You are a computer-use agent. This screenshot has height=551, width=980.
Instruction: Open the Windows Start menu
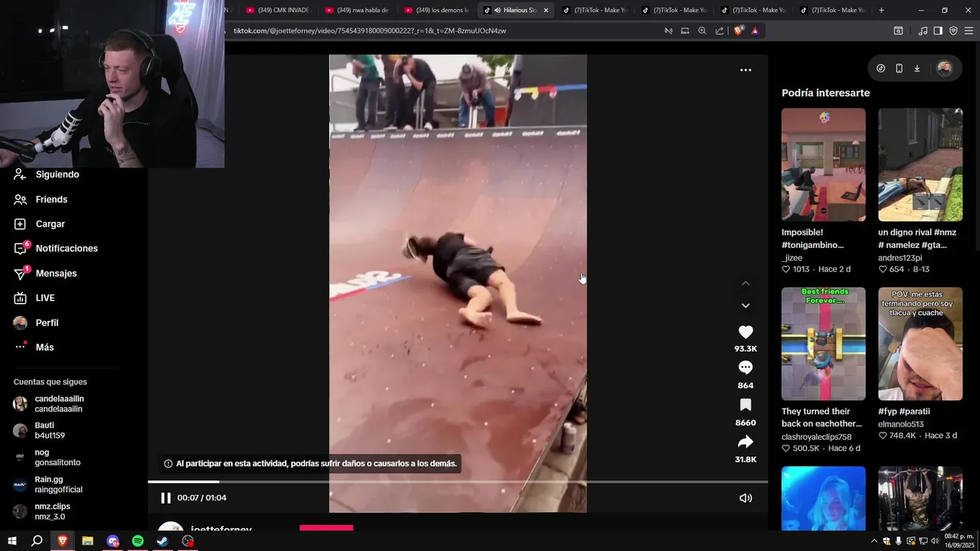click(11, 541)
